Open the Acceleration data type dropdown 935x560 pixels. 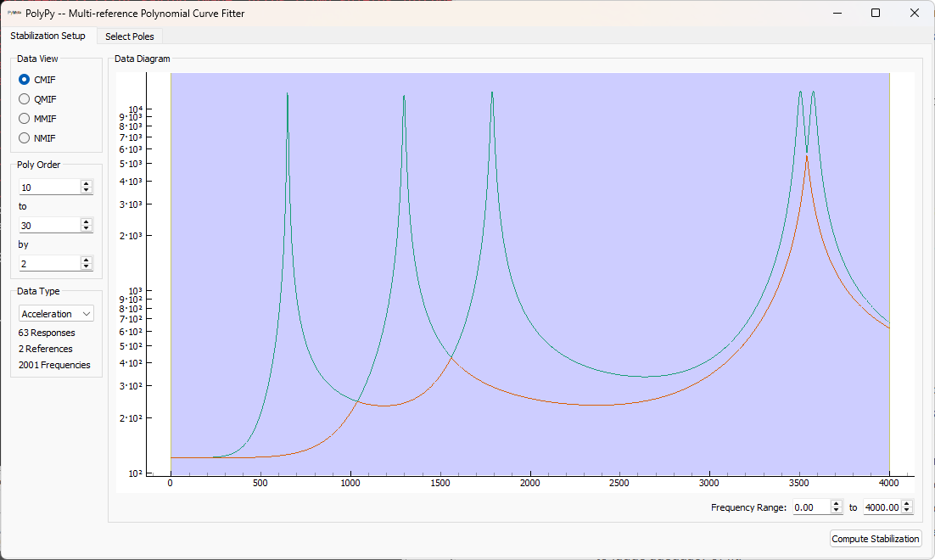tap(56, 314)
